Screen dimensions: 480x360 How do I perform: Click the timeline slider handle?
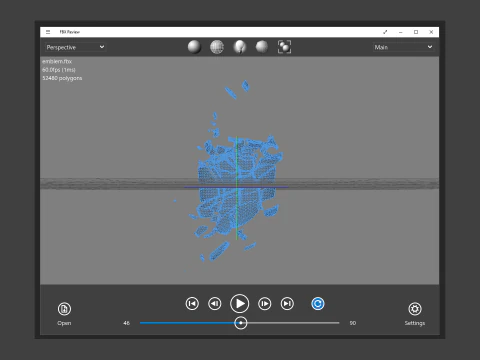tap(241, 323)
